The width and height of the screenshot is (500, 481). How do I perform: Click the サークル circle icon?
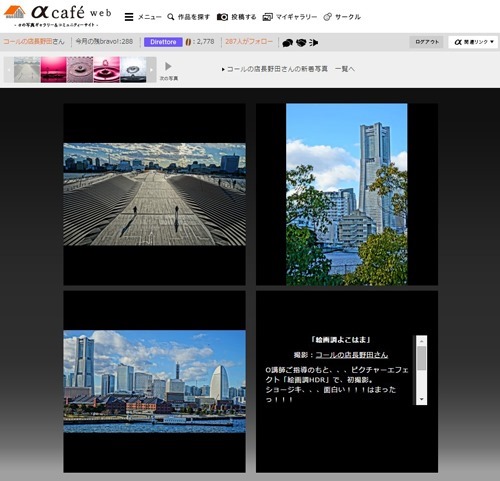point(328,17)
